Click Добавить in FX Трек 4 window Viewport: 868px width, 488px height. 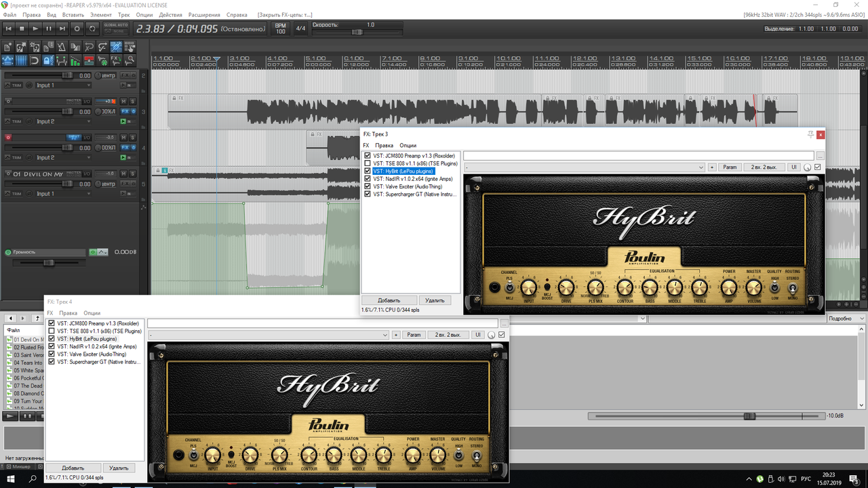tap(73, 468)
